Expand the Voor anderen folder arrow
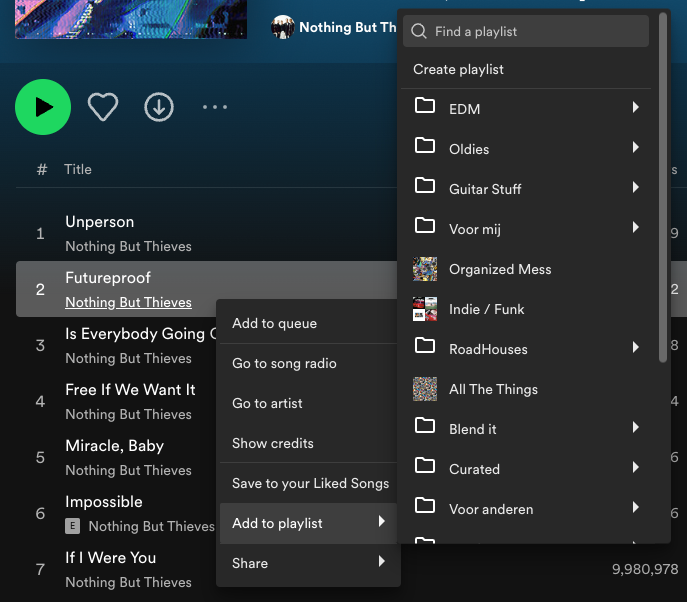The image size is (687, 602). click(636, 507)
